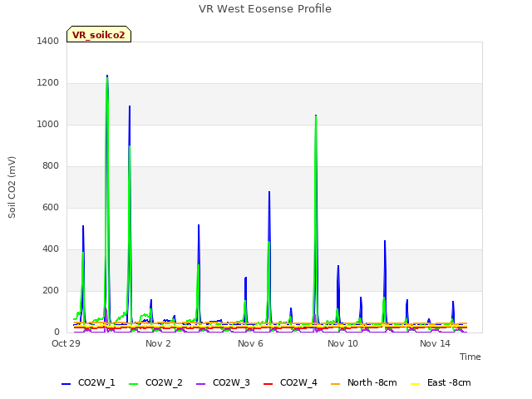532x399 pixels.
Task: Click the Soil CO2 (mV) axis label
Action: 12,187
